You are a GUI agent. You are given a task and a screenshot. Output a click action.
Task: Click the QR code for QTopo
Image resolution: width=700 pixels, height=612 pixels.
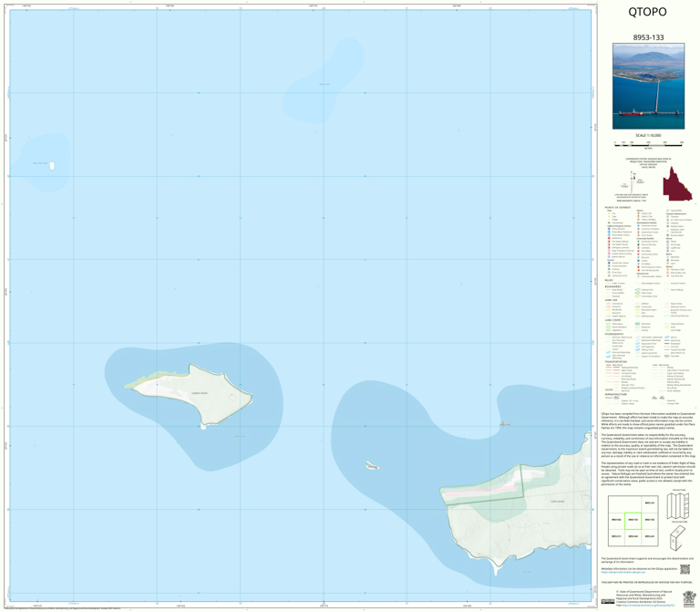(x=685, y=569)
